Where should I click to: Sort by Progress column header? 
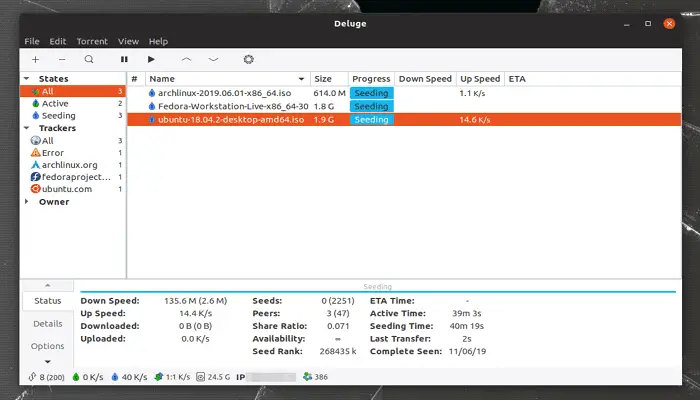tap(371, 79)
